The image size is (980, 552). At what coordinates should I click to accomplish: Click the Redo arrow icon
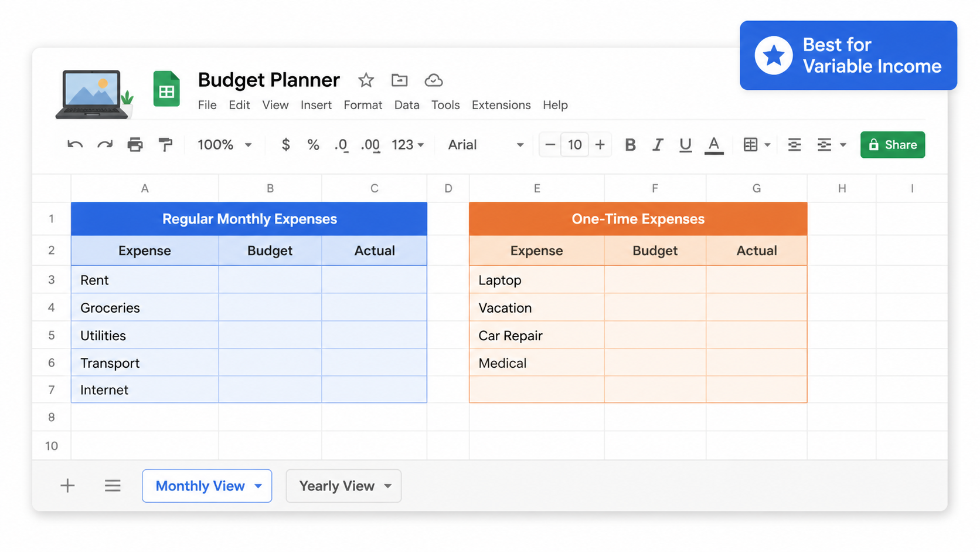(105, 144)
